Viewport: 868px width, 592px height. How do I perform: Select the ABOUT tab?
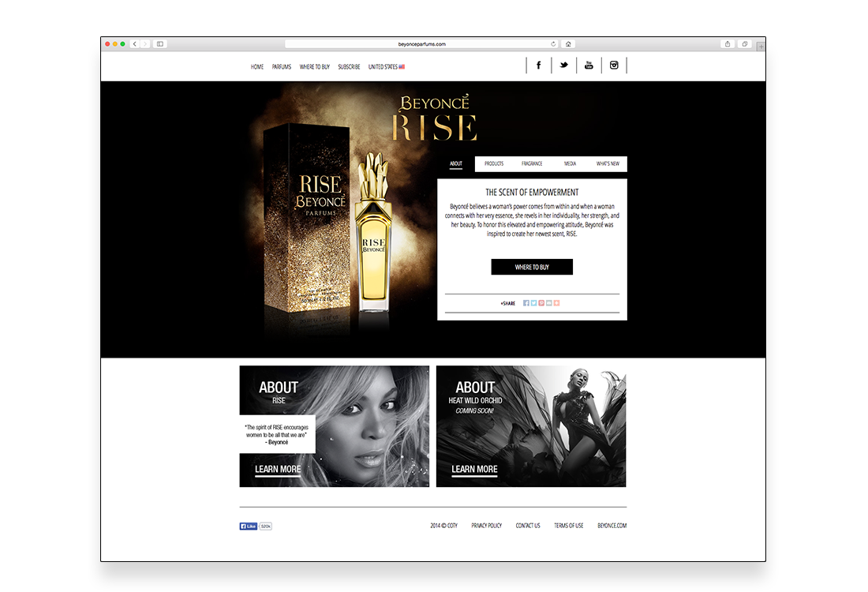tap(455, 164)
